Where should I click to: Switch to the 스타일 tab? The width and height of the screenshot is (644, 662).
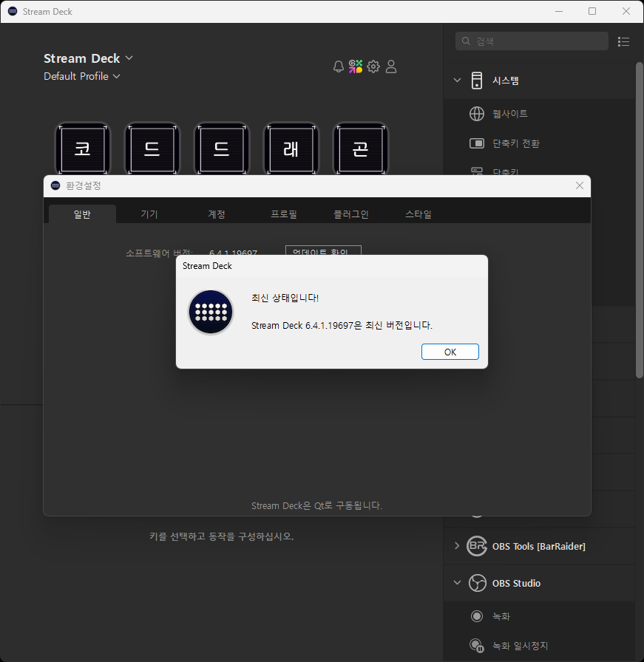(x=418, y=214)
